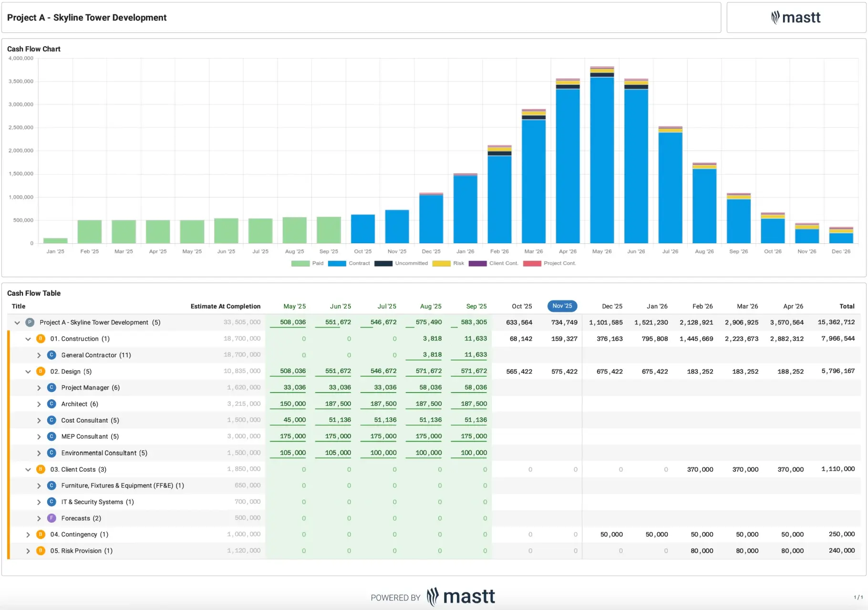This screenshot has height=610, width=868.
Task: Select the Nov '25 column header pill
Action: 562,306
